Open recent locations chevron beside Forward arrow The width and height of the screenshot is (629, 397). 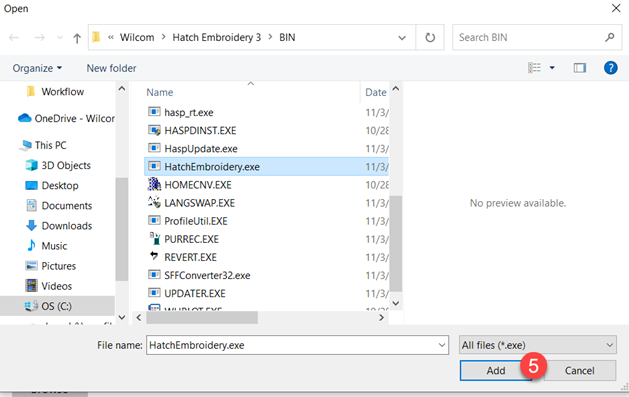(60, 38)
